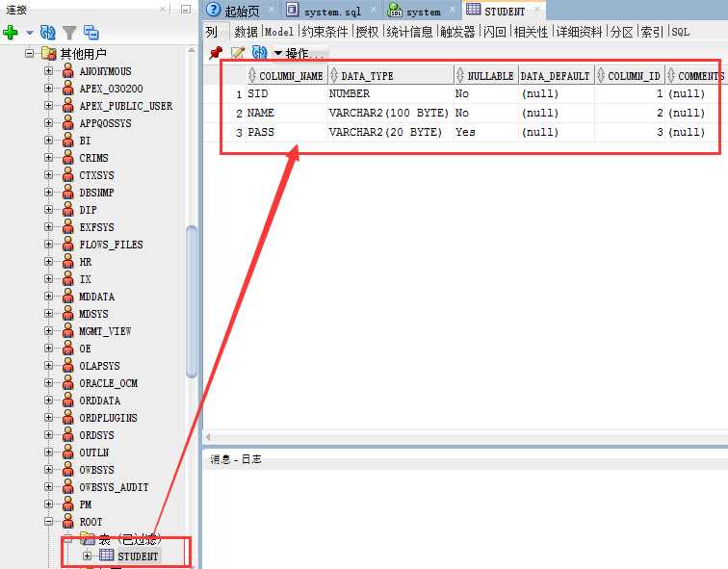Open the dropdown arrow next to the green plus
This screenshot has height=569, width=728.
click(30, 33)
